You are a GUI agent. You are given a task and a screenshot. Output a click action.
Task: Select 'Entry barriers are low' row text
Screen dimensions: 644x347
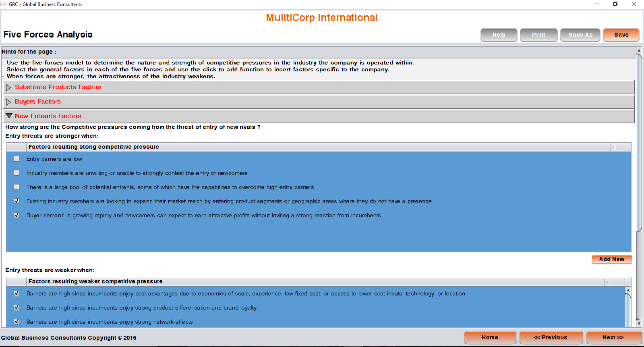(x=54, y=159)
